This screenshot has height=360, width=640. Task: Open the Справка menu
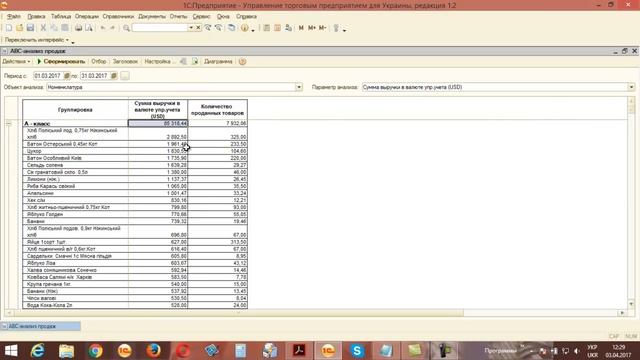(x=246, y=16)
